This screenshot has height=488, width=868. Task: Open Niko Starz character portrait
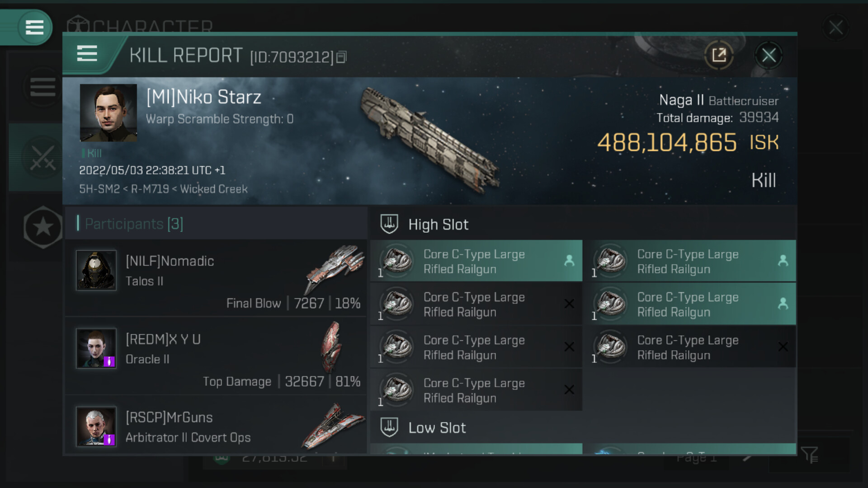[108, 113]
